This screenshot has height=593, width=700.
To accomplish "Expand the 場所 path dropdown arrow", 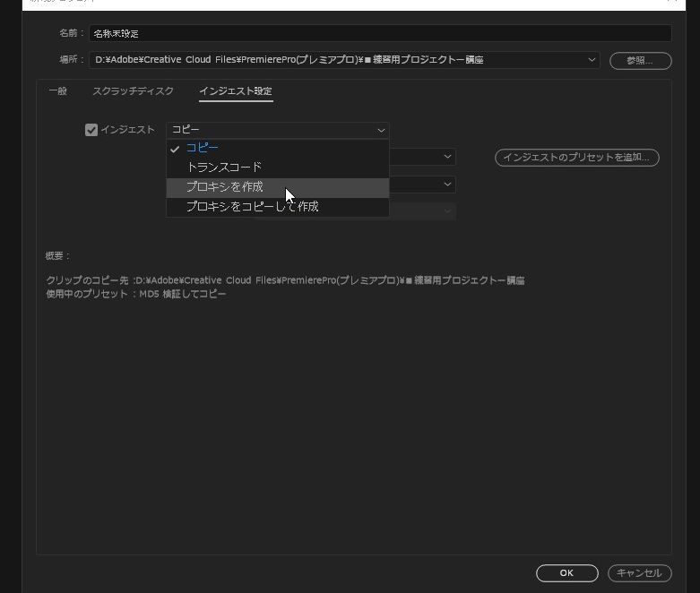I will click(x=592, y=60).
